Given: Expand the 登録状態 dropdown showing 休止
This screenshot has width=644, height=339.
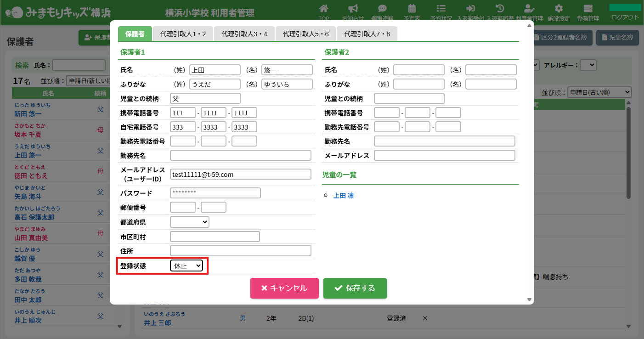Looking at the screenshot, I should point(186,266).
